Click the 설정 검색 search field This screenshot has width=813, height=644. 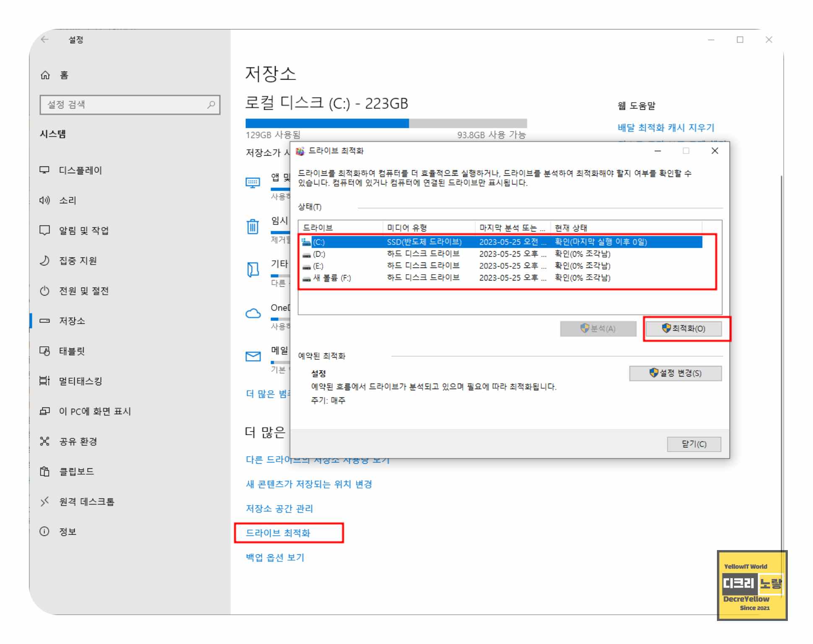point(130,104)
